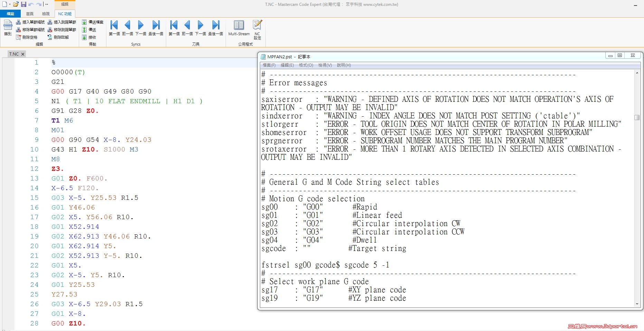Click 移除跳躍單節 remove skip blocks
The height and width of the screenshot is (331, 644).
point(61,30)
